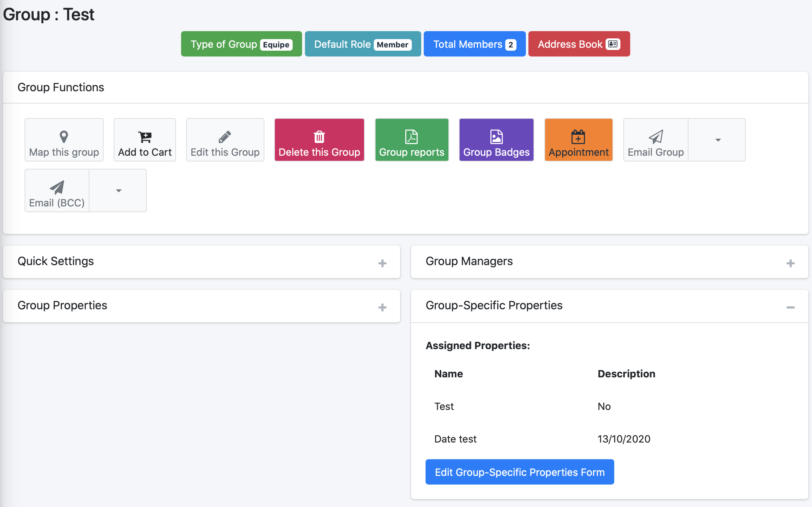Click the Member badge label

pos(393,45)
